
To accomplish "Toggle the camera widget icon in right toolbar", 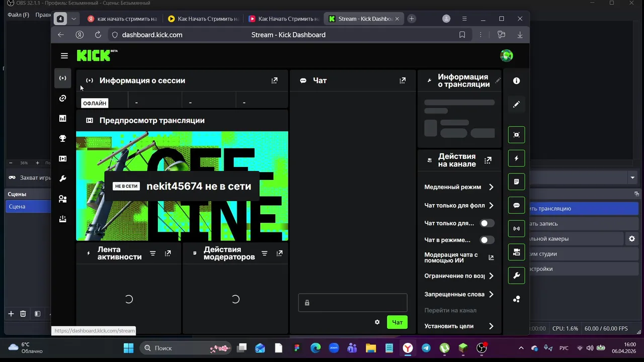I will 516,252.
